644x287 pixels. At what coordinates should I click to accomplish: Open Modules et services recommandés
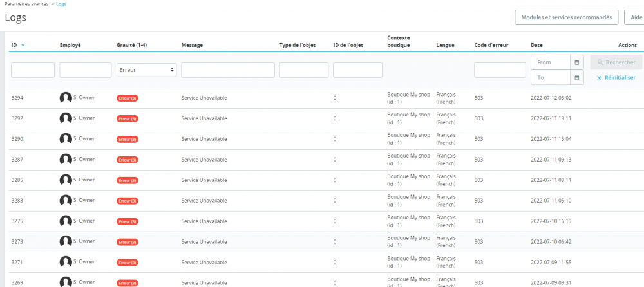pos(566,17)
